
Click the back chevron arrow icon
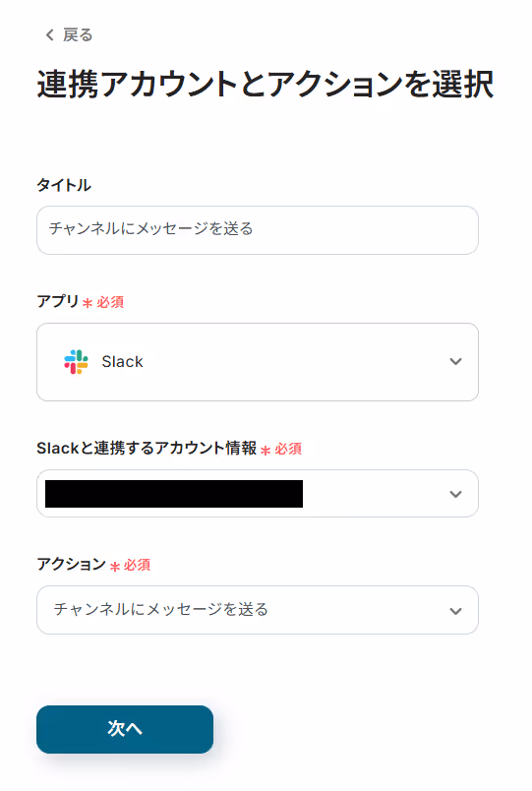[x=49, y=34]
